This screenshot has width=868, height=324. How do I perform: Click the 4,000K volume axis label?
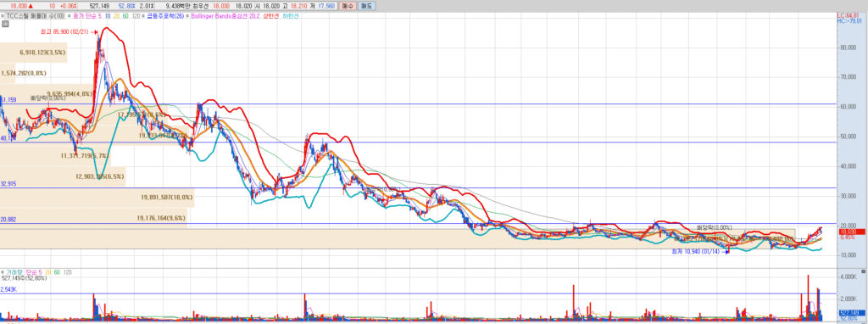pyautogui.click(x=849, y=277)
